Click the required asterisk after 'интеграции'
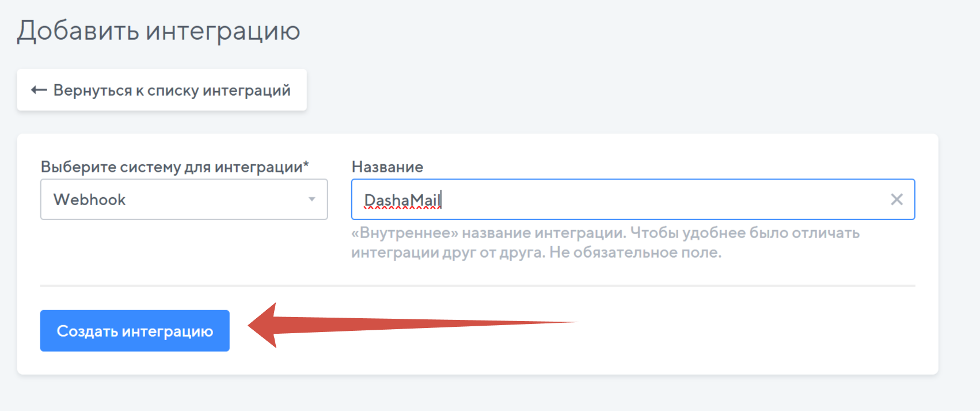 [x=306, y=165]
